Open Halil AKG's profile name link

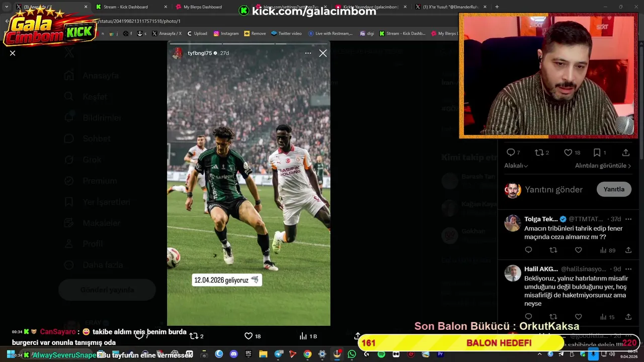(541, 269)
